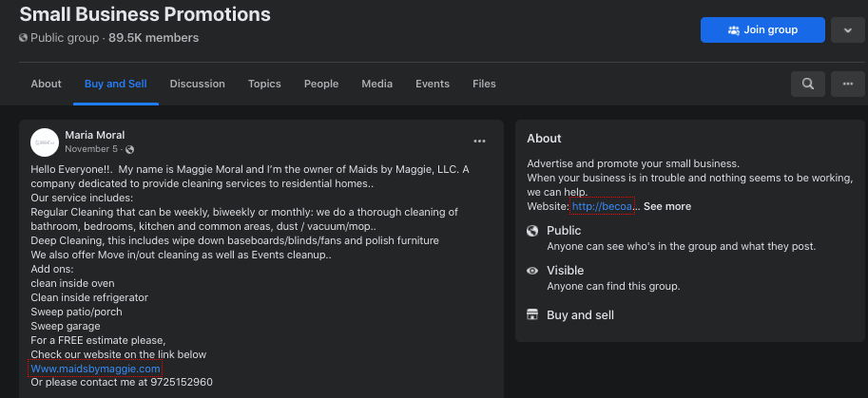Image resolution: width=868 pixels, height=398 pixels.
Task: Click the 'Clean inside refrigerator' line
Action: coord(89,297)
